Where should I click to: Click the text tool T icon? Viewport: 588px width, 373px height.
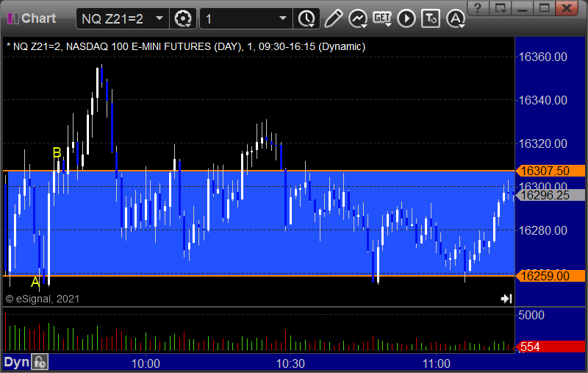pyautogui.click(x=431, y=18)
